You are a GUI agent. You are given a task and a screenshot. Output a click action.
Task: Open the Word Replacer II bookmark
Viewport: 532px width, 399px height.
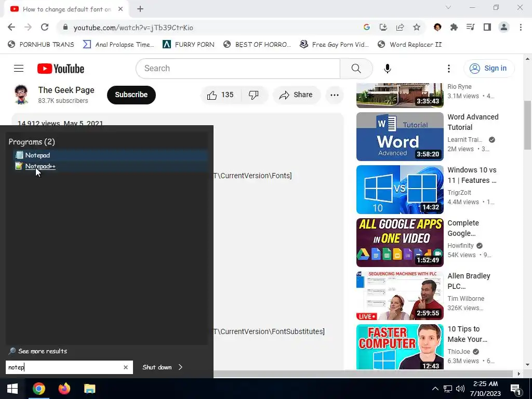point(410,45)
